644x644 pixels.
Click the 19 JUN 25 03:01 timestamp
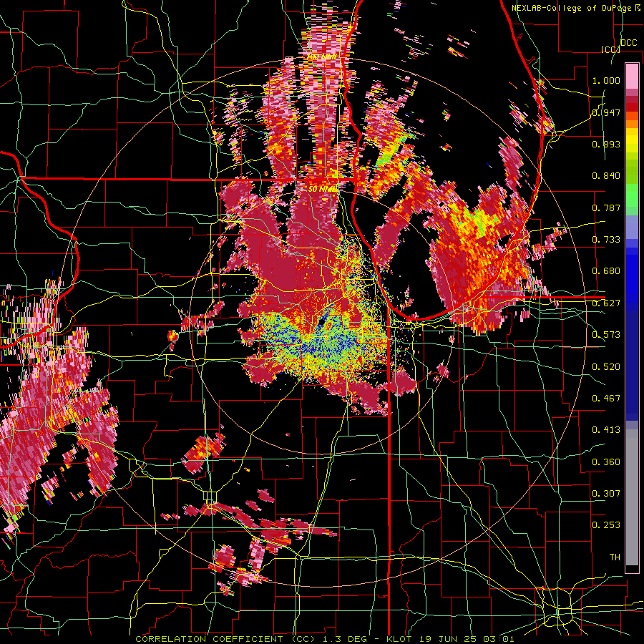pos(466,639)
